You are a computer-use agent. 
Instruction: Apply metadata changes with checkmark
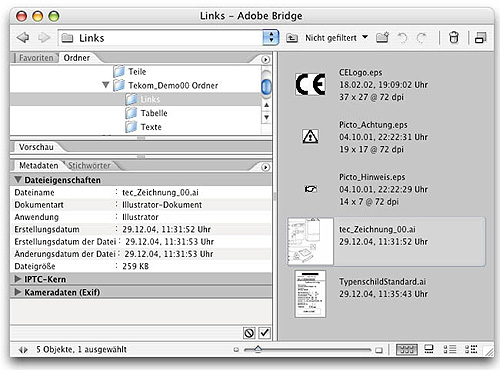[x=264, y=333]
